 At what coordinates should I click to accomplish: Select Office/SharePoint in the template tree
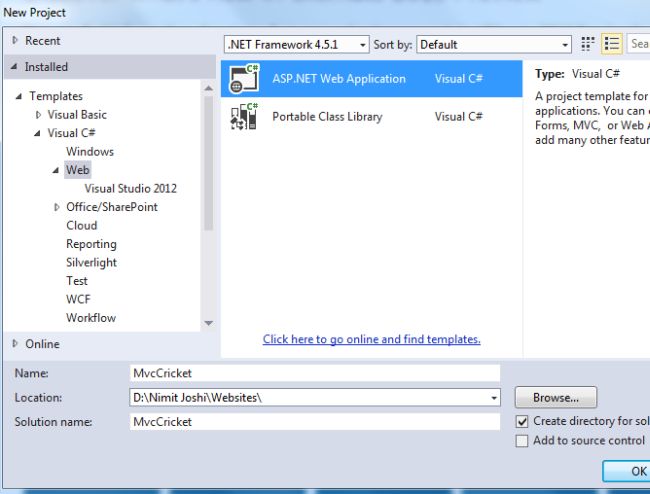tap(112, 207)
